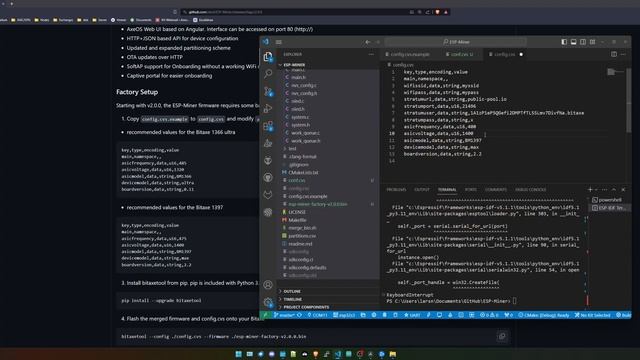
Task: Open the Accounts icon in activity bar
Action: coord(268,284)
